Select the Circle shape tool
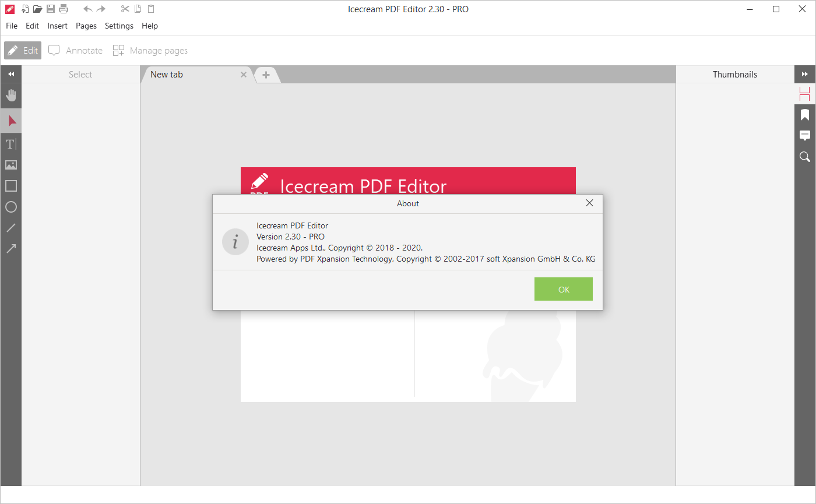This screenshot has width=816, height=504. (11, 207)
